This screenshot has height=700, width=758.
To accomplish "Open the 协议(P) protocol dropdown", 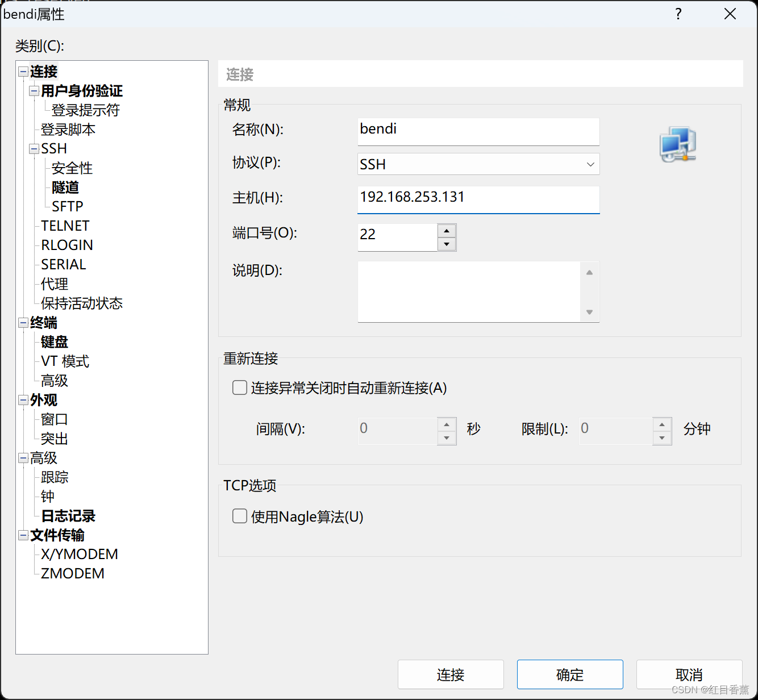I will click(590, 164).
